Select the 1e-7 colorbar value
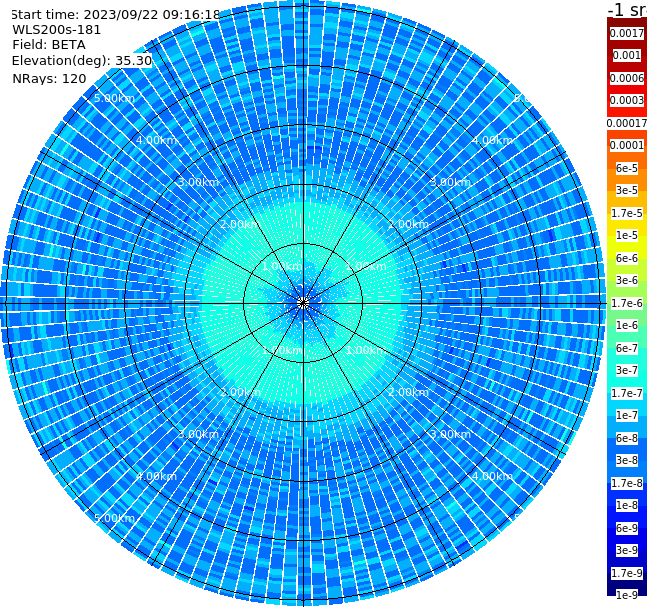The height and width of the screenshot is (607, 647). [x=626, y=415]
